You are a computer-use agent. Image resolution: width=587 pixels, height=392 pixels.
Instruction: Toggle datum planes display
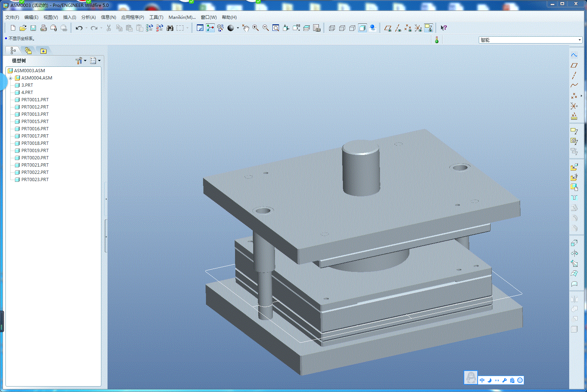click(x=388, y=28)
